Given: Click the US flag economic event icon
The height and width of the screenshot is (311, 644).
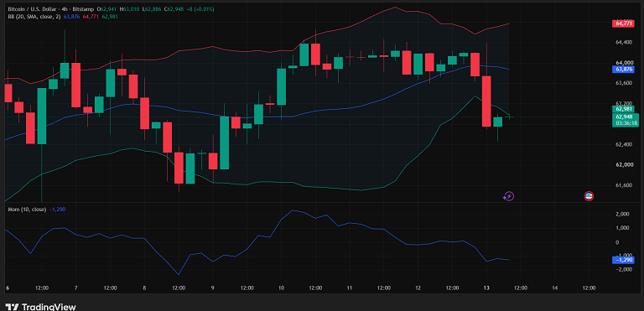Looking at the screenshot, I should point(589,196).
